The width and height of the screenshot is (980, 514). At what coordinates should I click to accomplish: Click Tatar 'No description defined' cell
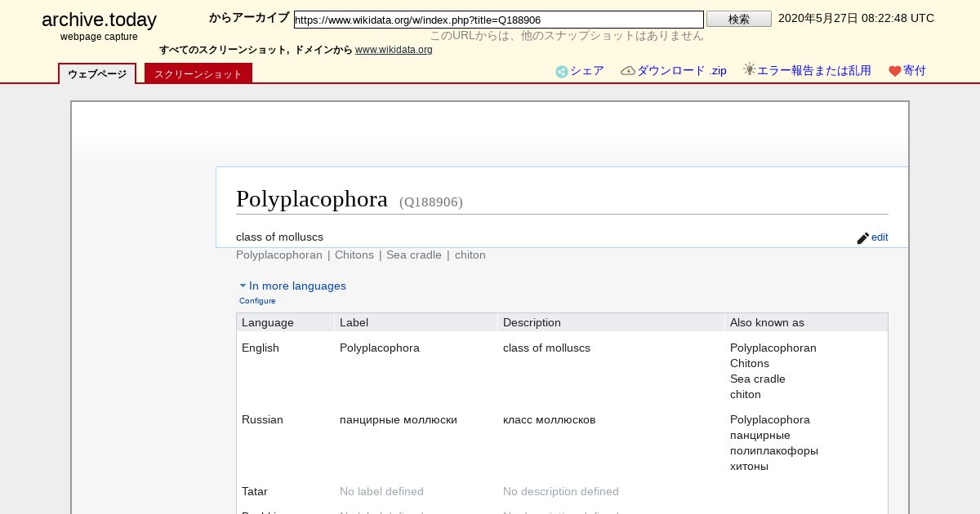(561, 492)
